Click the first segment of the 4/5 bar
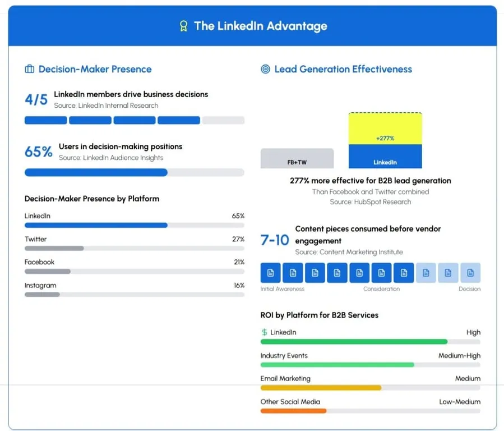This screenshot has height=431, width=504. click(x=45, y=120)
